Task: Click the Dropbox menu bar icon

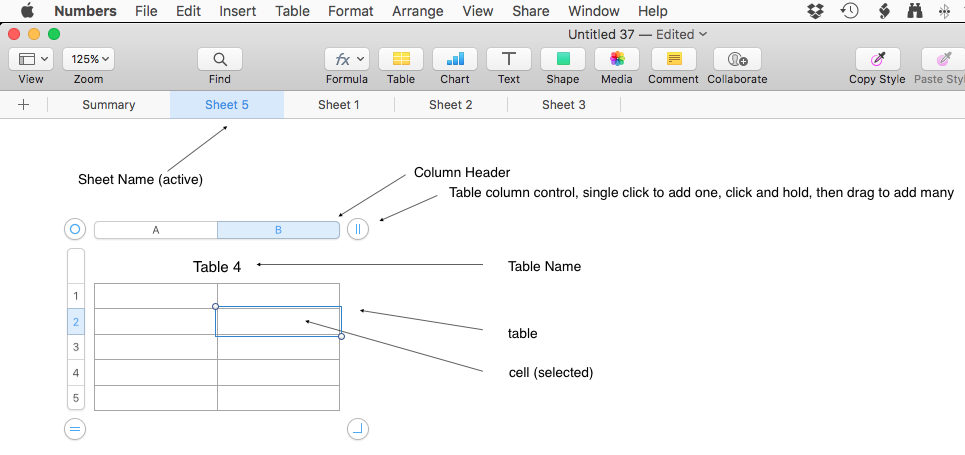Action: tap(816, 10)
